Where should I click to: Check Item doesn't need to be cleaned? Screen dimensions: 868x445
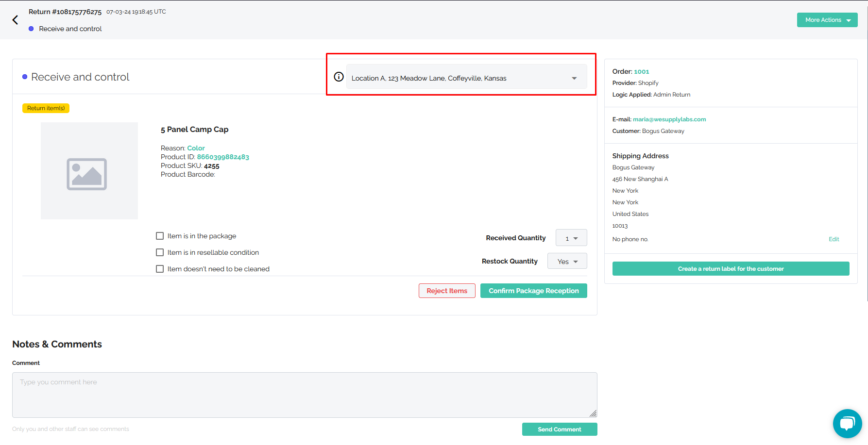coord(160,269)
